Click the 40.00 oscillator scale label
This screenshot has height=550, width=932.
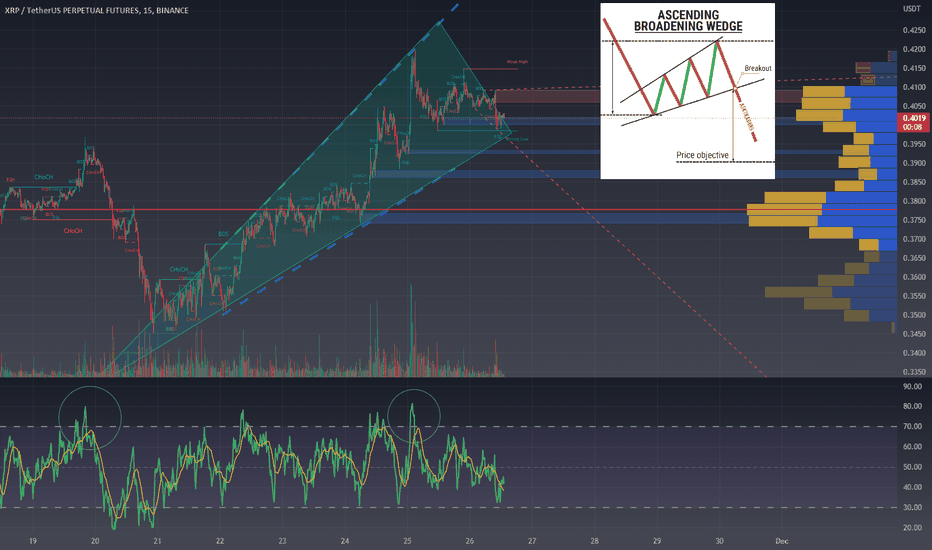click(x=912, y=488)
